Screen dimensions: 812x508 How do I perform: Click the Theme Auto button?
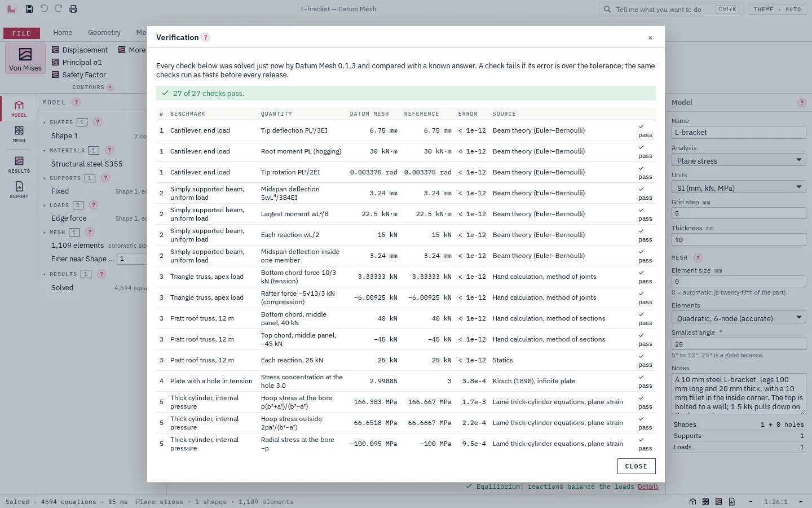pyautogui.click(x=777, y=10)
